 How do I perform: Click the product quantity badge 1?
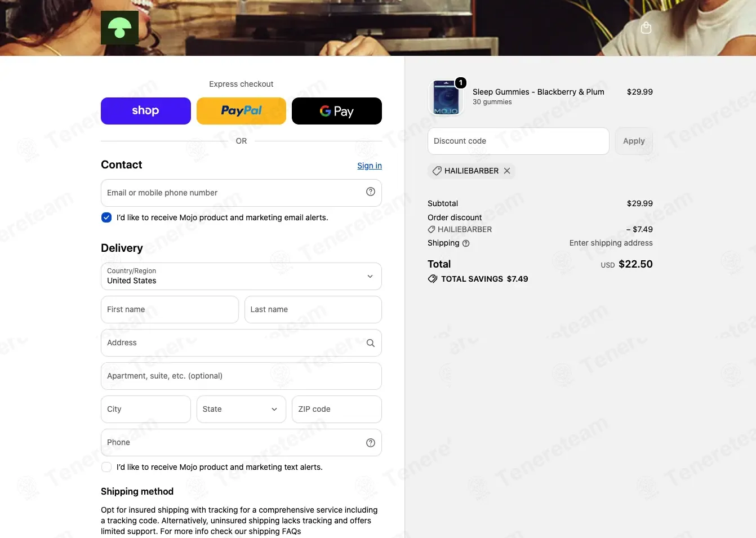tap(461, 83)
